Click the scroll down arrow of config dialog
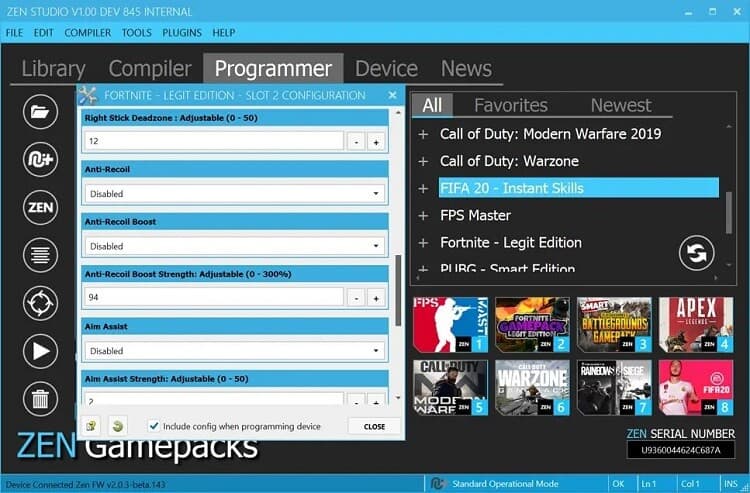This screenshot has height=493, width=750. coord(398,398)
